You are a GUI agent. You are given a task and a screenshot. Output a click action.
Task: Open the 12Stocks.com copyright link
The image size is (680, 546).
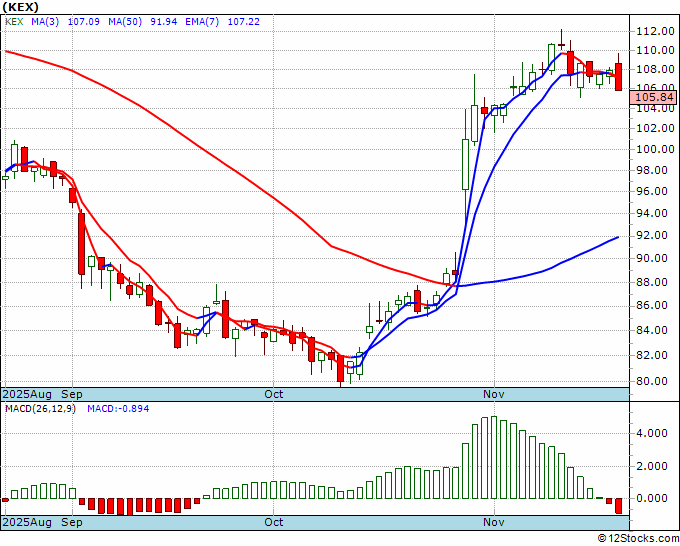(x=638, y=539)
